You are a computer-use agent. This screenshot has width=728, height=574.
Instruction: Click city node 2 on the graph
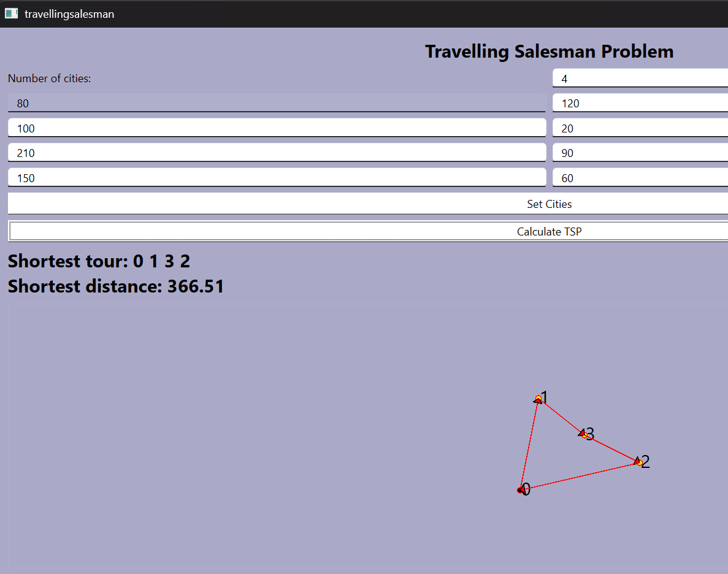639,462
